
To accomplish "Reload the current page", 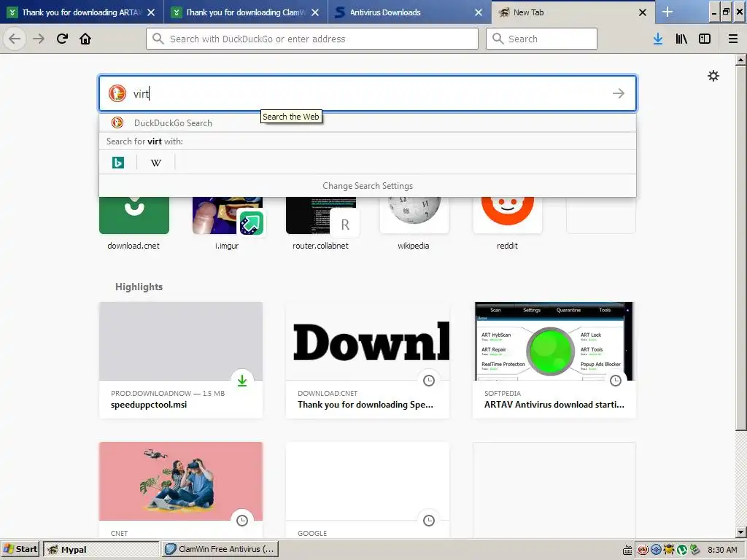I will (x=62, y=39).
